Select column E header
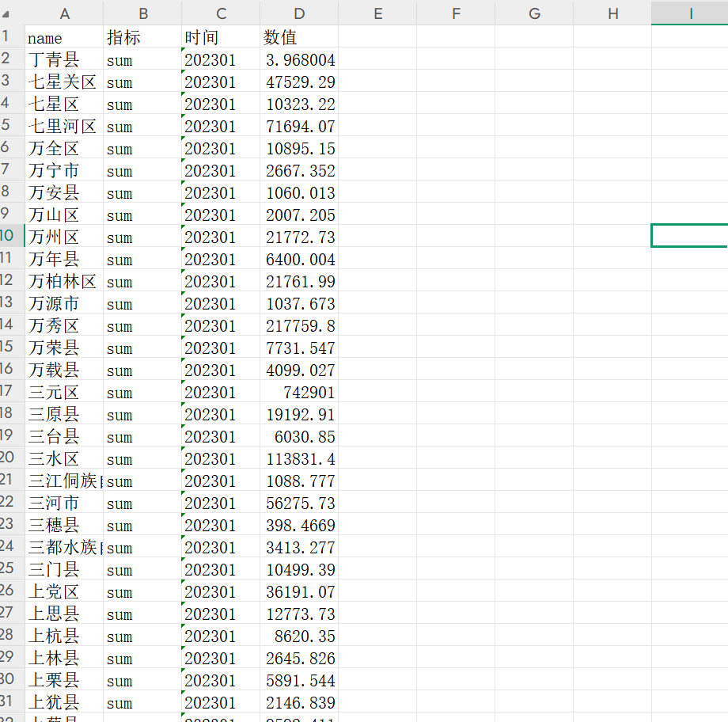 (x=377, y=13)
